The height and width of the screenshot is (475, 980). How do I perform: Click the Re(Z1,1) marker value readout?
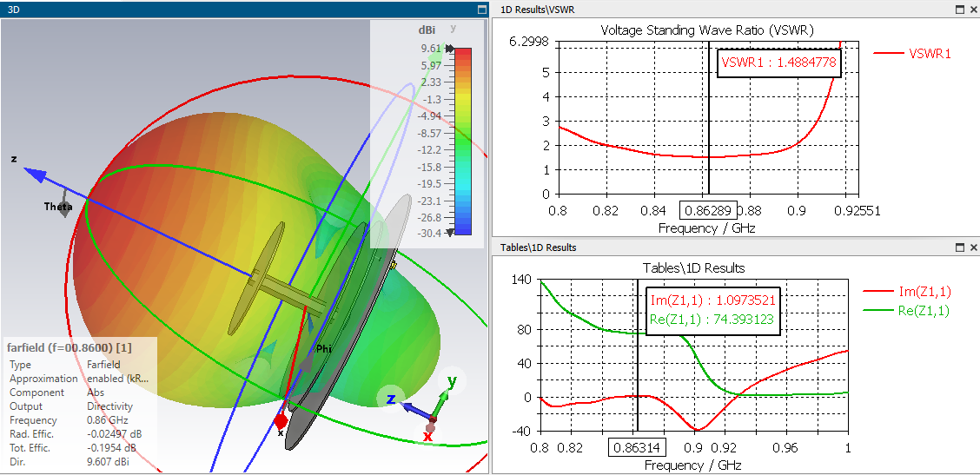pyautogui.click(x=712, y=320)
